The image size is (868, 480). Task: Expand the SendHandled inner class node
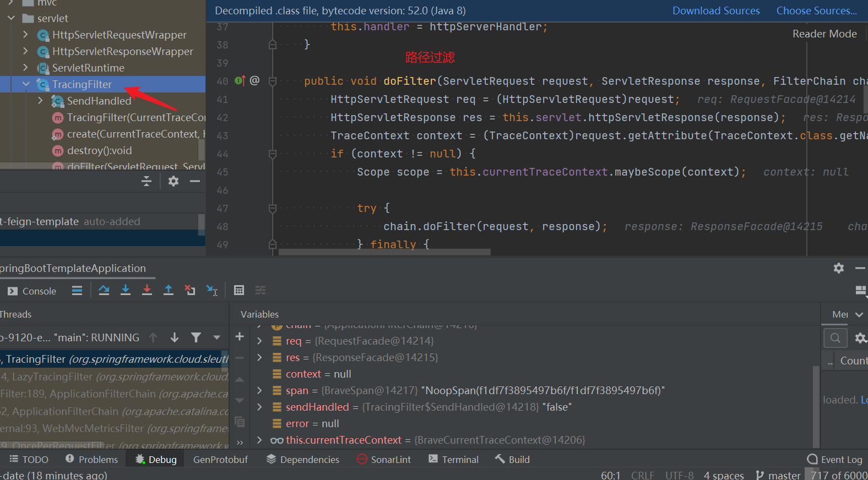click(x=40, y=101)
